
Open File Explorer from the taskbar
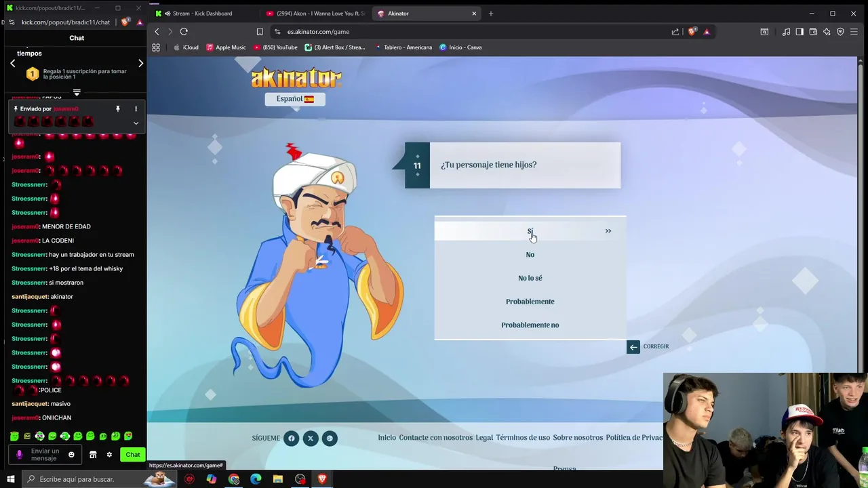(x=278, y=479)
